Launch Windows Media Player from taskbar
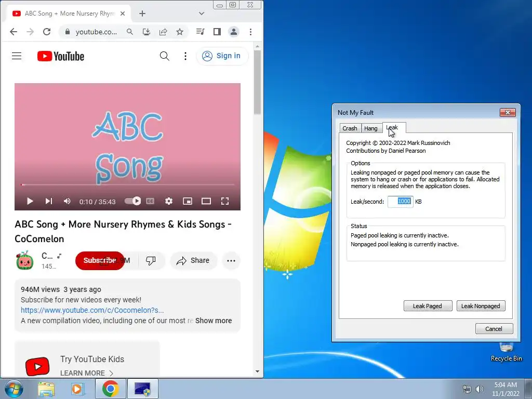 [x=78, y=389]
